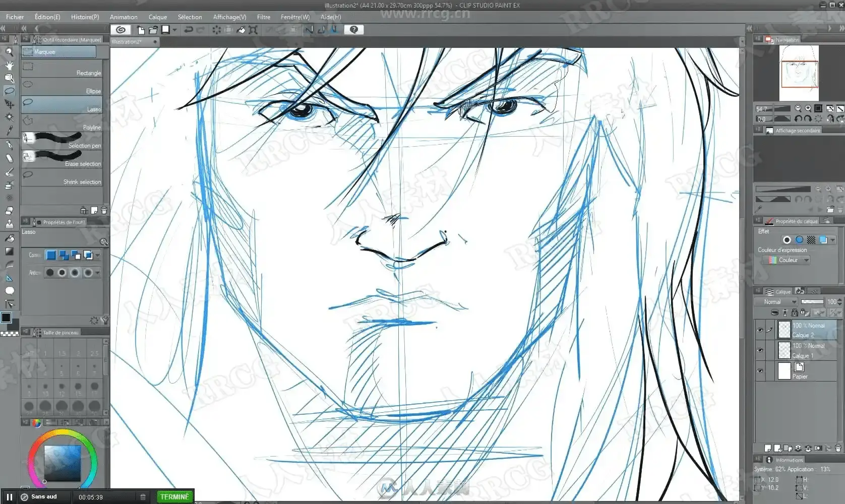
Task: Select the Hand move tool
Action: pyautogui.click(x=9, y=65)
